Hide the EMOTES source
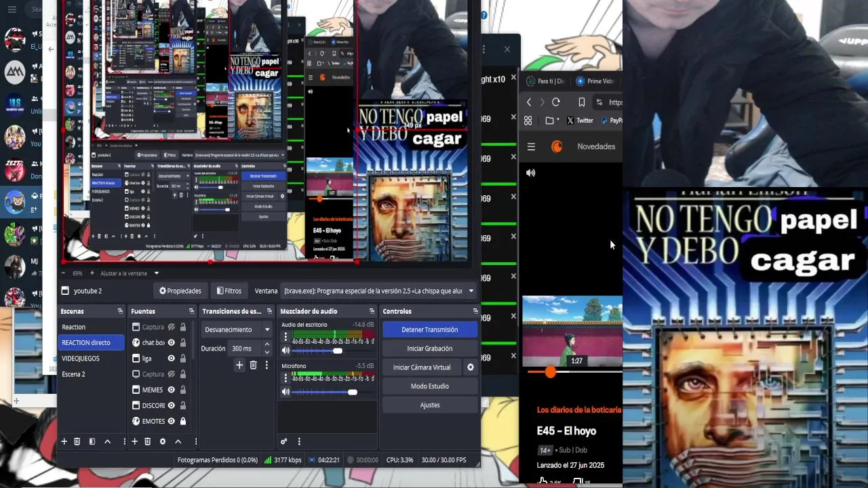The width and height of the screenshot is (868, 488). [172, 421]
